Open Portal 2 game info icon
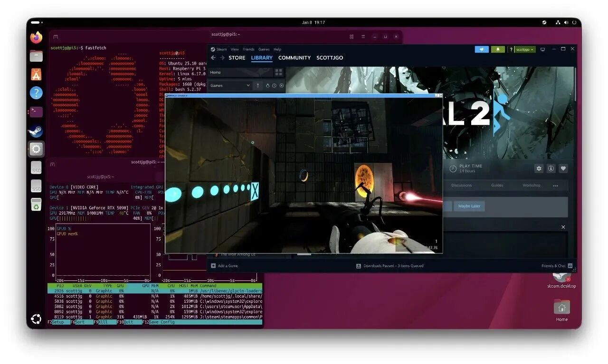This screenshot has width=608, height=364. [x=551, y=168]
